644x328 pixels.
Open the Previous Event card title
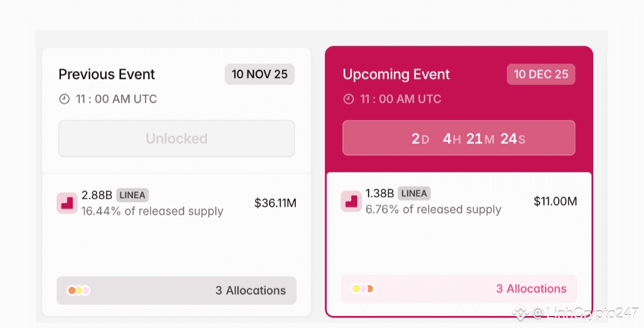(107, 75)
